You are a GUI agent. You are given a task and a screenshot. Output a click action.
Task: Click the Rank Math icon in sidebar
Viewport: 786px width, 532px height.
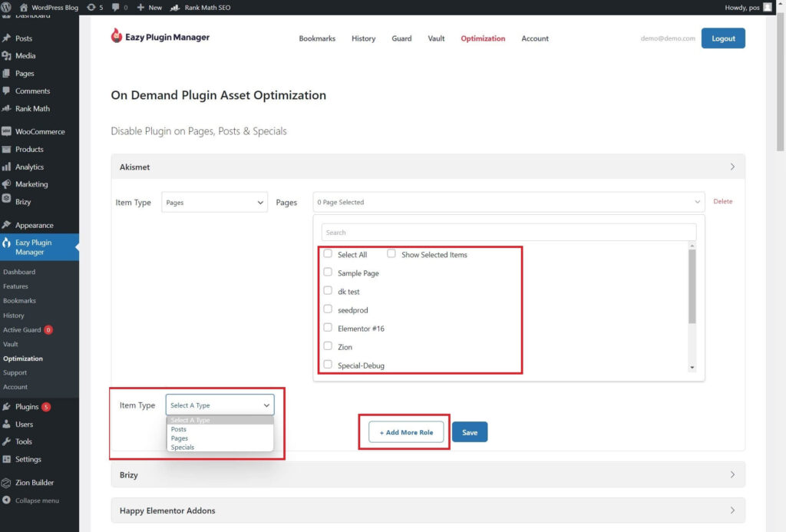[6, 108]
